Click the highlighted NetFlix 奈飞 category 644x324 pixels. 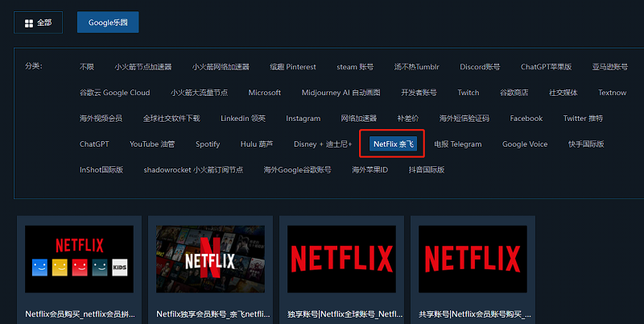point(393,144)
